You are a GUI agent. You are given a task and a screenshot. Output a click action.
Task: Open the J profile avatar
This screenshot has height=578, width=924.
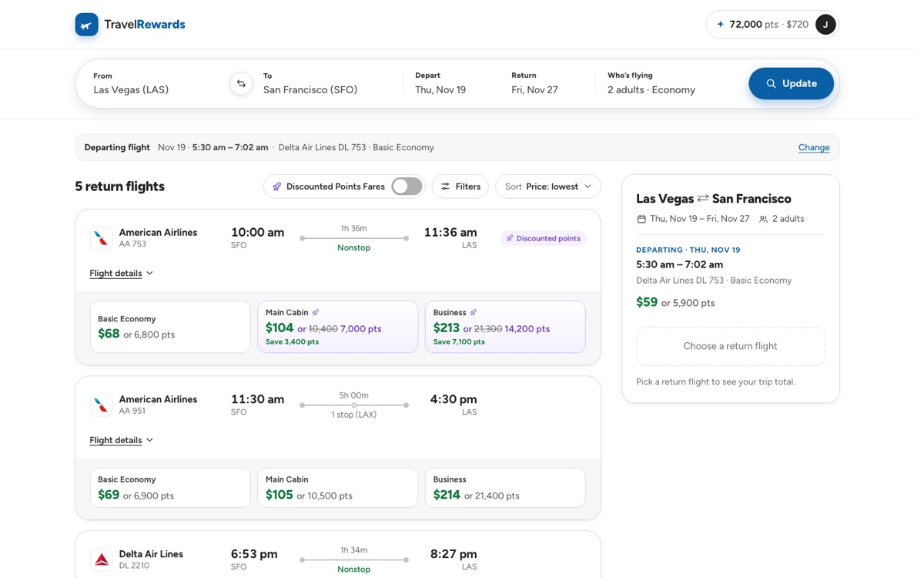pos(825,25)
